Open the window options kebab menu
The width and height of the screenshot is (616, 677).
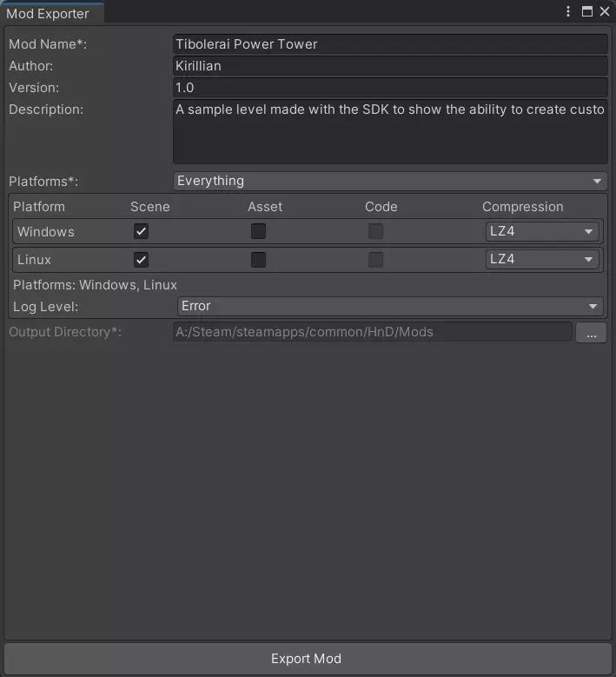coord(568,12)
